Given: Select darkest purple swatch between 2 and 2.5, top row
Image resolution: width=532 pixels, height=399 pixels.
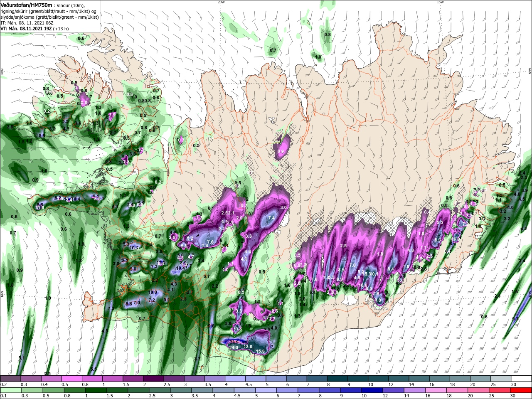Looking at the screenshot, I should 153,379.
